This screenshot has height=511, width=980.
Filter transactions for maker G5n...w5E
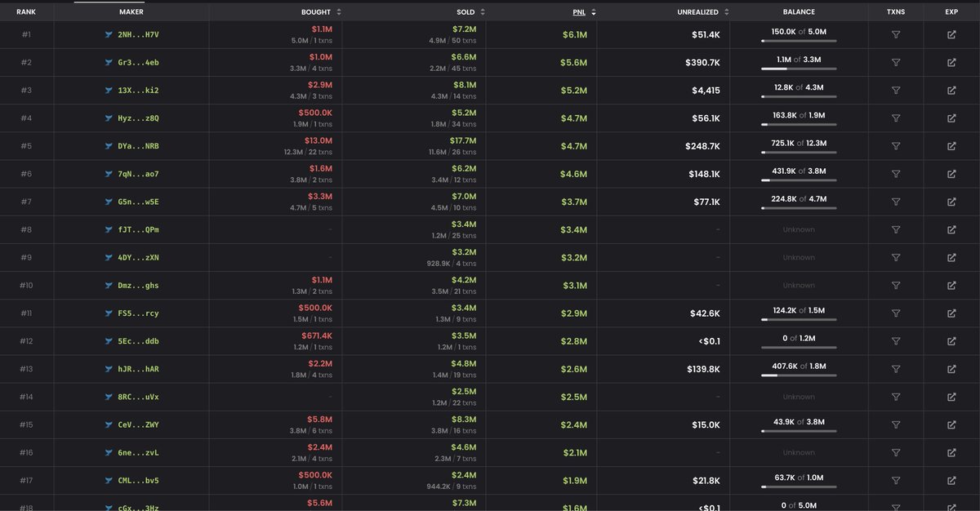[x=896, y=202]
